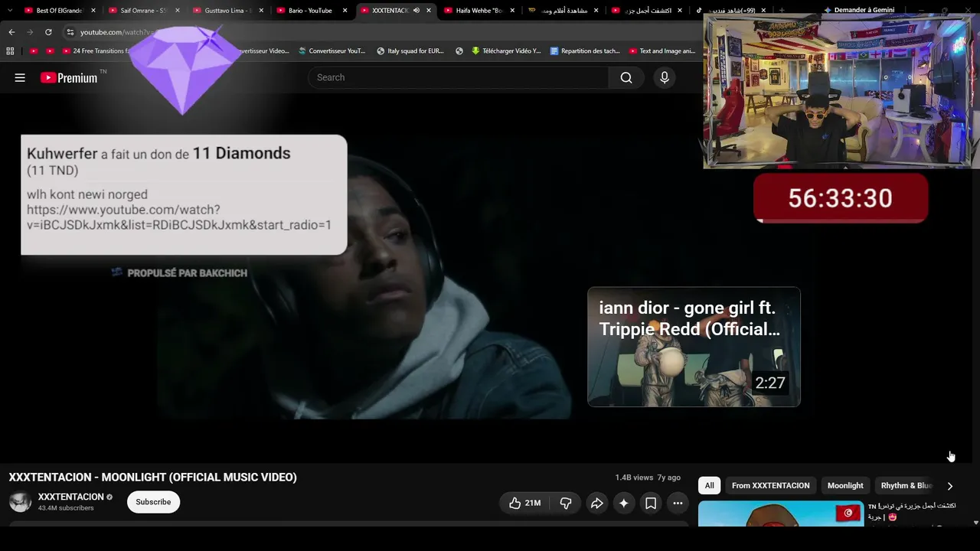Click Demander à Gemini button
Screen dimensions: 980x551
click(859, 11)
